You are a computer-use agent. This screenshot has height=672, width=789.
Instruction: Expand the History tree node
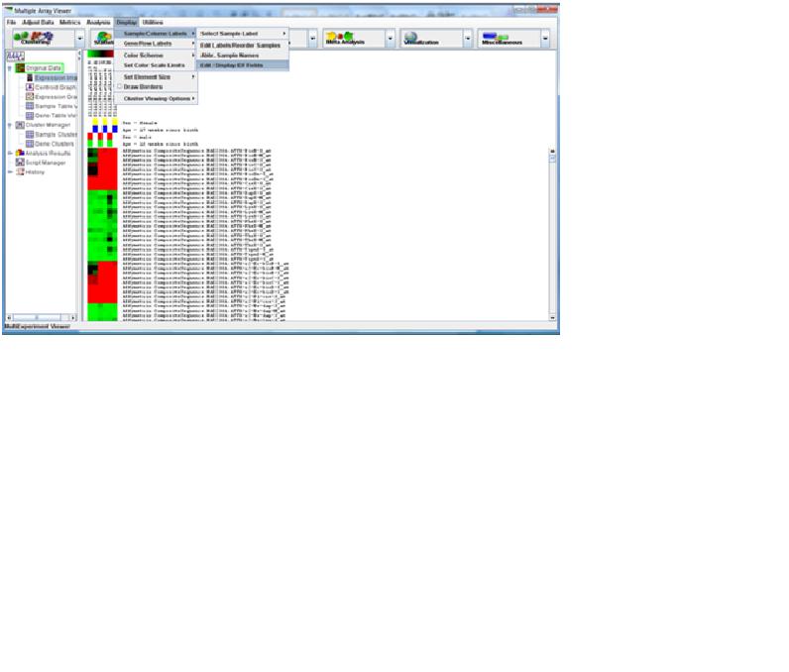click(10, 171)
